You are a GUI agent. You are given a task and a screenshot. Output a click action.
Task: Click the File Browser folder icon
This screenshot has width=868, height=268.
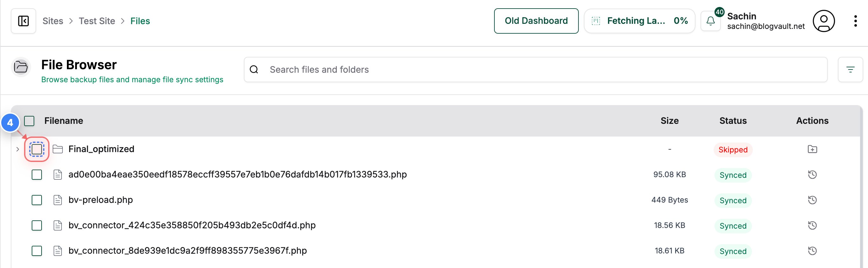coord(21,67)
